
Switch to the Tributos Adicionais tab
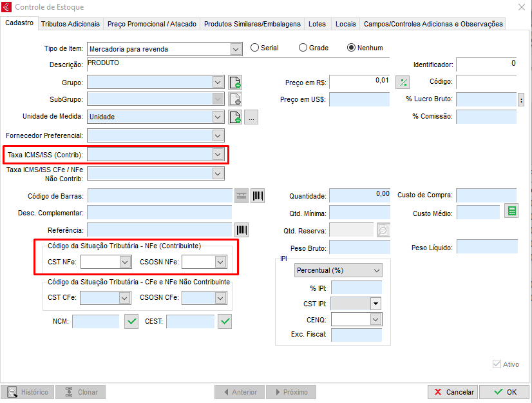point(70,24)
